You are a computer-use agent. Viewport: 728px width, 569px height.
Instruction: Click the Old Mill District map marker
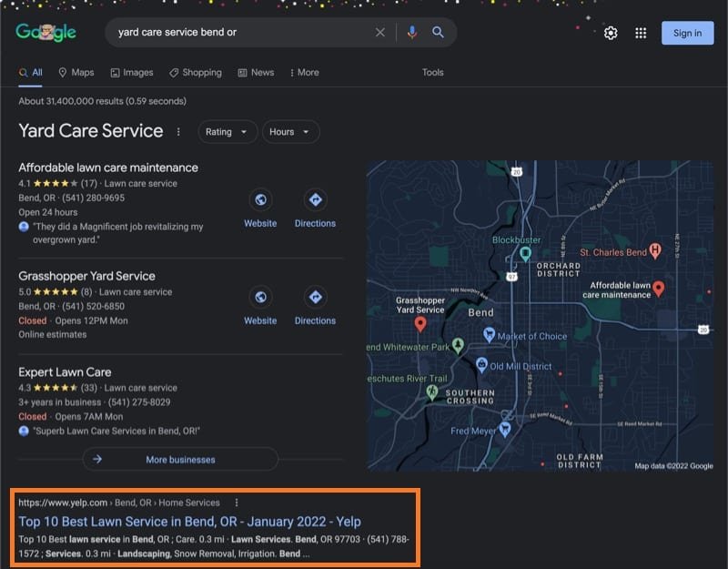click(x=482, y=365)
